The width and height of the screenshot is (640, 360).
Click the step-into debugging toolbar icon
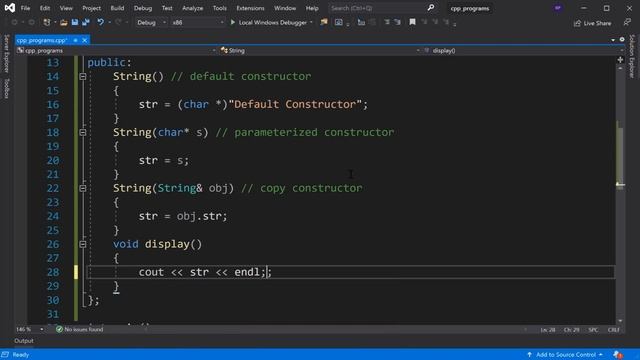coord(361,22)
